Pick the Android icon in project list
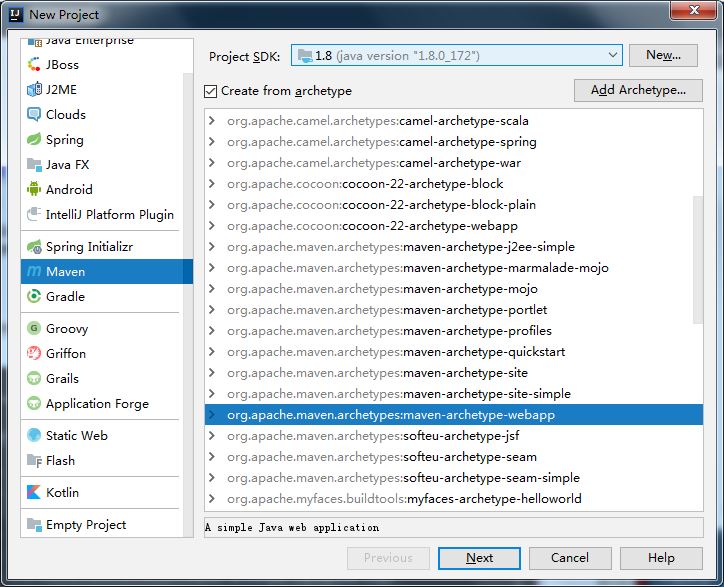This screenshot has height=587, width=724. 34,189
